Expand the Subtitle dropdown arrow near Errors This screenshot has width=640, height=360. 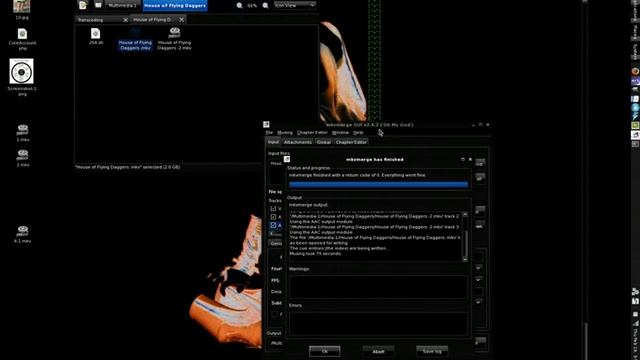coord(478,302)
